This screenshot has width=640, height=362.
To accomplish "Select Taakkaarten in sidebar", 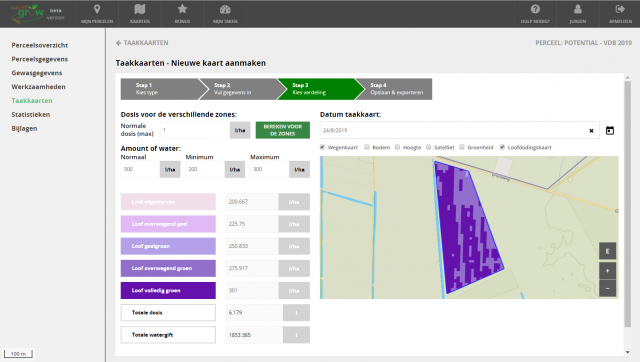I will 32,101.
